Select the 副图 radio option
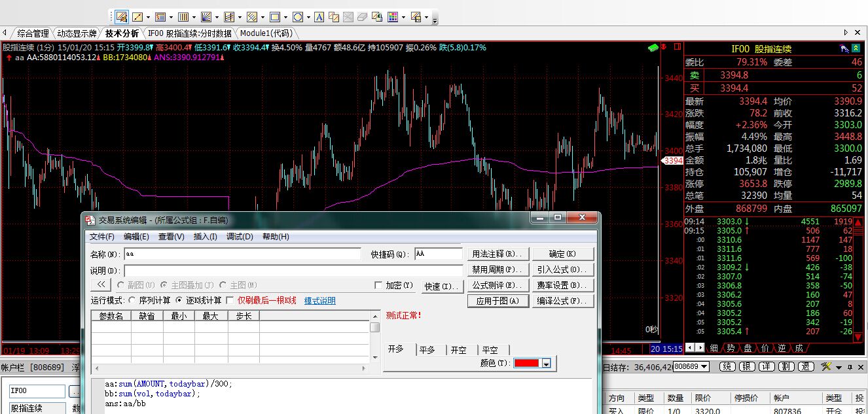Viewport: 868px width, 414px height. 120,285
